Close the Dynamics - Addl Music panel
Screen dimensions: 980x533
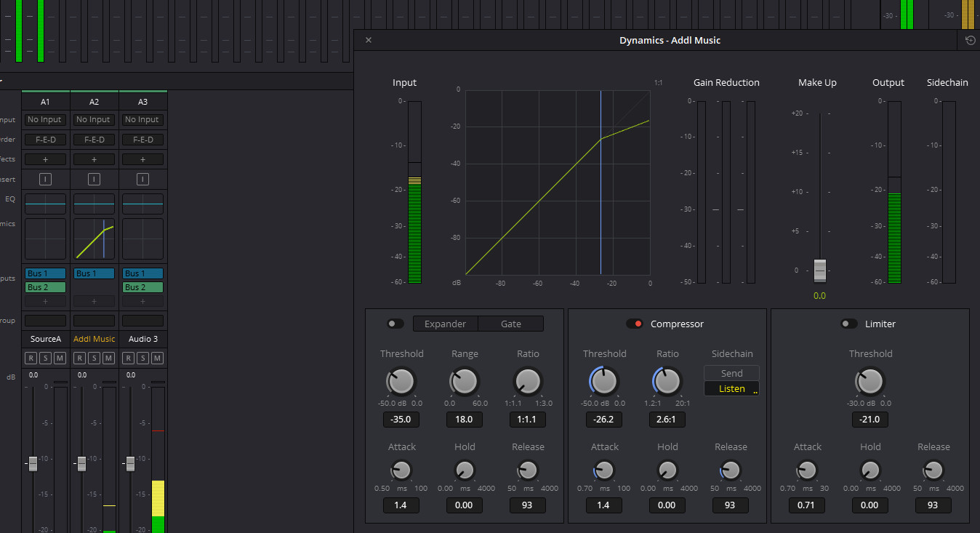pyautogui.click(x=369, y=40)
